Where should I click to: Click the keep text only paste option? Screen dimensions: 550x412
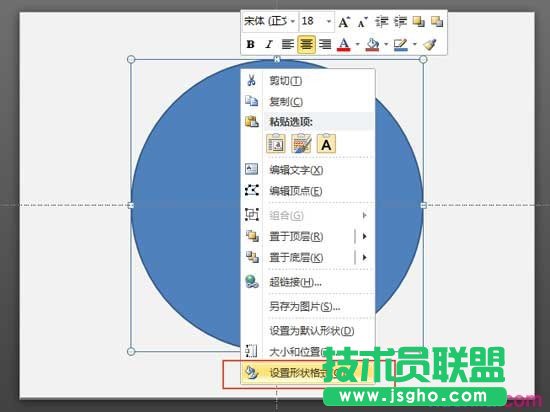[x=326, y=144]
